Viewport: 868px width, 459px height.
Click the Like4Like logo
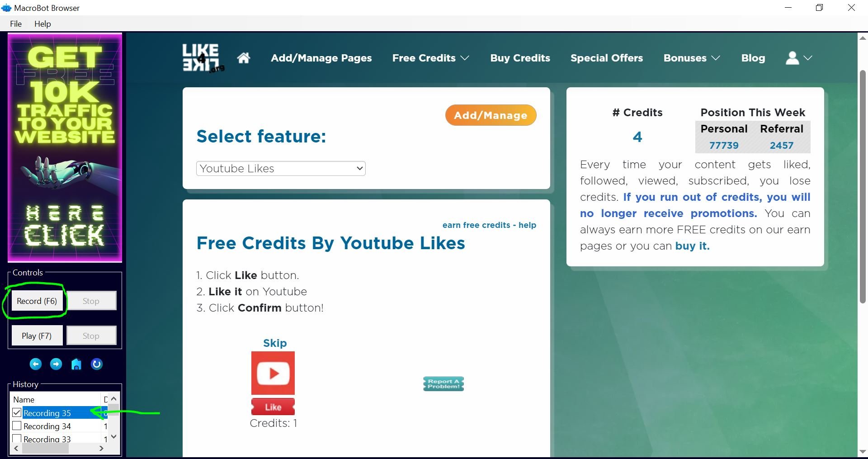coord(203,58)
